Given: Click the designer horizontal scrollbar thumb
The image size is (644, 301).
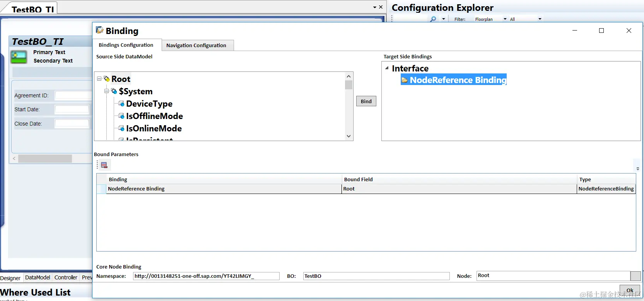Looking at the screenshot, I should pos(45,158).
